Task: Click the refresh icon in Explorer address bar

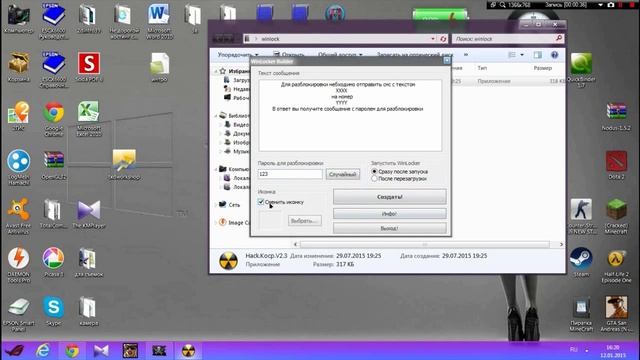Action: 443,39
